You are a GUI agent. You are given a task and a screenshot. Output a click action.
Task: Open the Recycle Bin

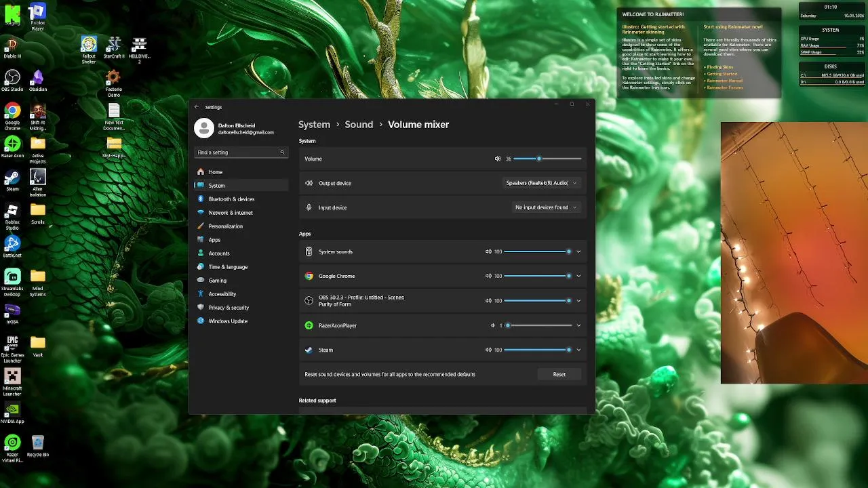(x=38, y=446)
